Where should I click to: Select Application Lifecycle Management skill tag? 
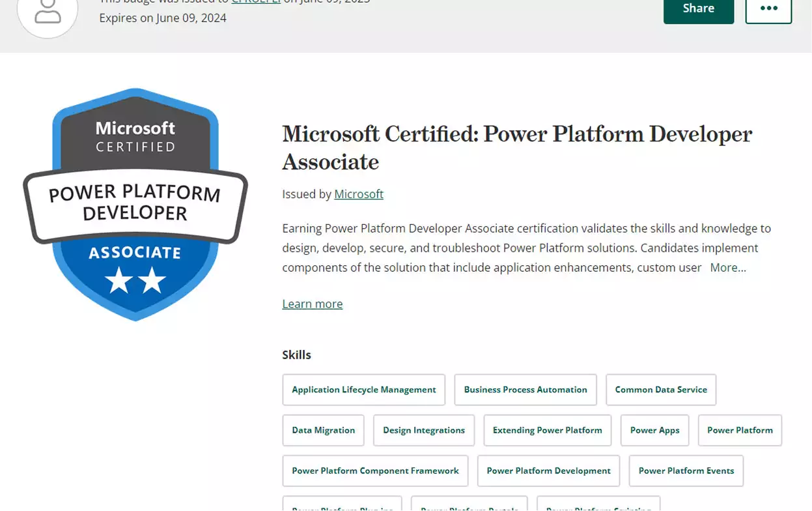pyautogui.click(x=363, y=390)
